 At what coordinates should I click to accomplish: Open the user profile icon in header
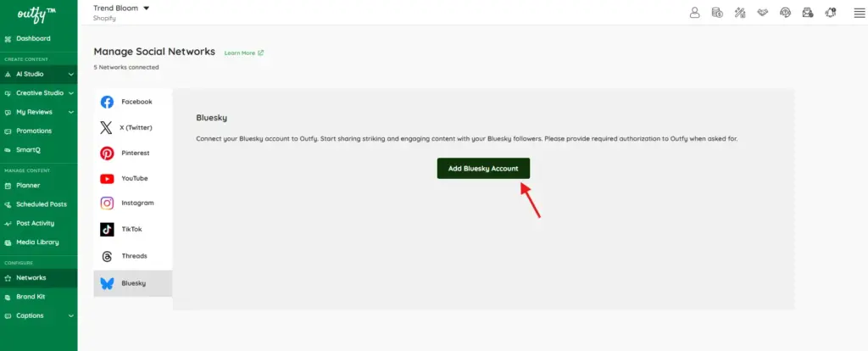pyautogui.click(x=695, y=12)
